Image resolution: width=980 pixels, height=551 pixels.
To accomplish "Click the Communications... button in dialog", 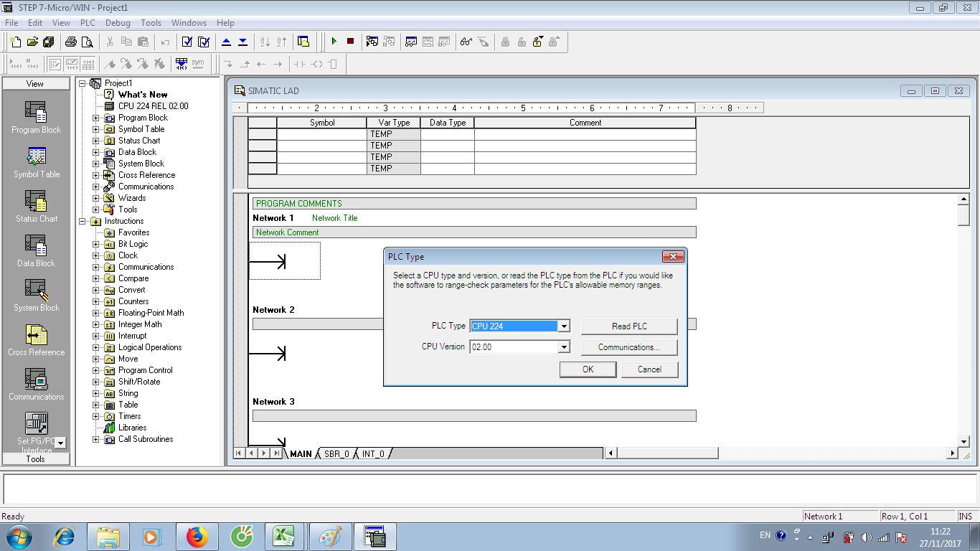I will pos(629,347).
